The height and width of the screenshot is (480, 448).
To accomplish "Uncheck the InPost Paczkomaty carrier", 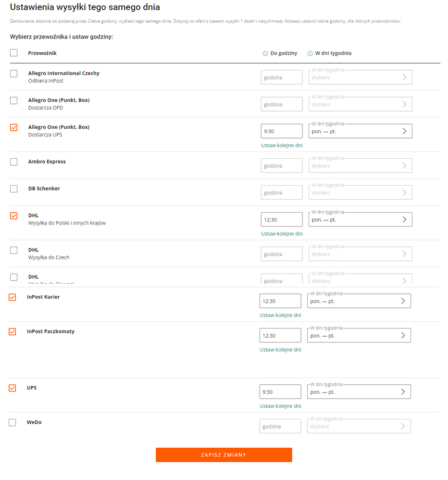I will pos(12,331).
